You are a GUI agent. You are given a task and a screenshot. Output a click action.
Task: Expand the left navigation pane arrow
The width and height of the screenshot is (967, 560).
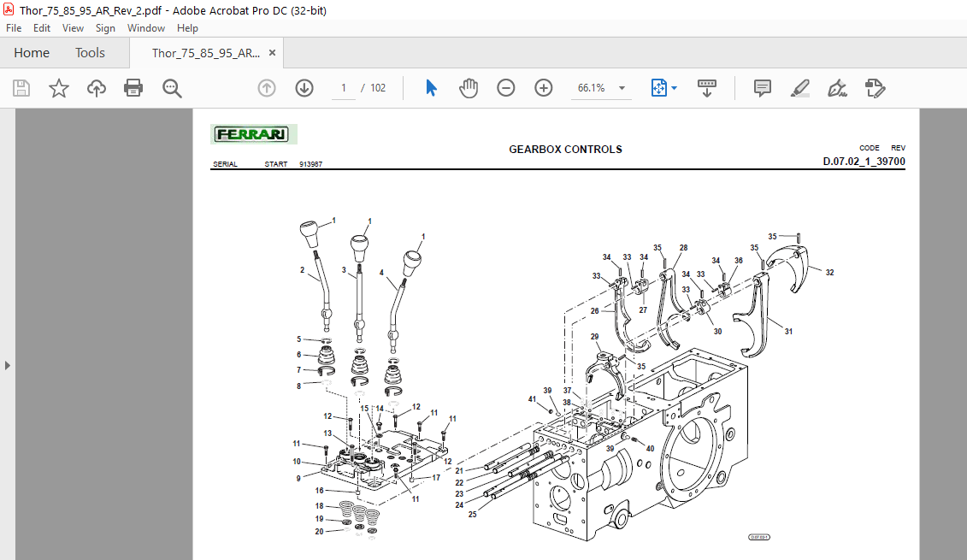(8, 366)
